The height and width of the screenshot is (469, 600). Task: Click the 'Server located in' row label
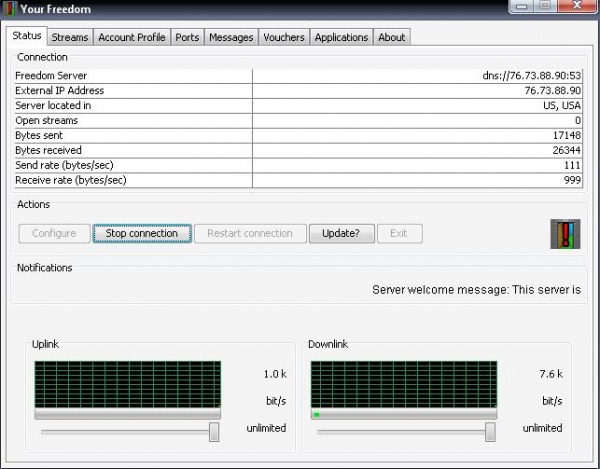pos(53,106)
